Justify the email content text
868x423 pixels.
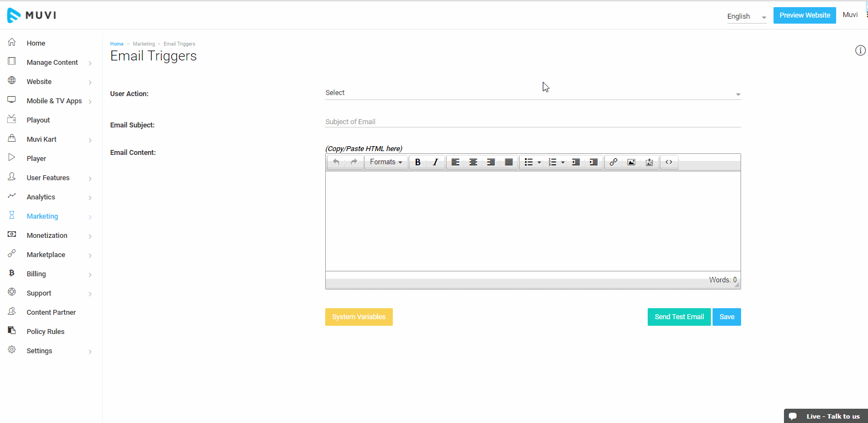click(x=509, y=162)
